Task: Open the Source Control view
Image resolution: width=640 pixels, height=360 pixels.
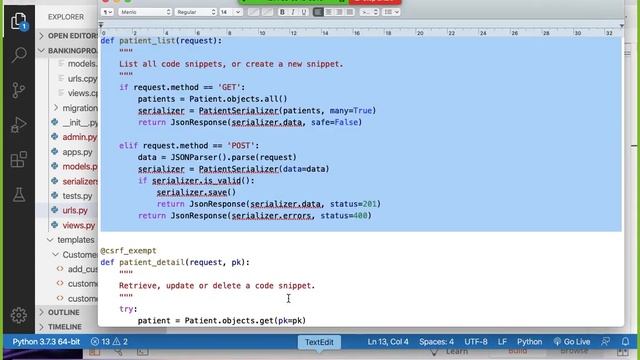Action: pyautogui.click(x=19, y=90)
